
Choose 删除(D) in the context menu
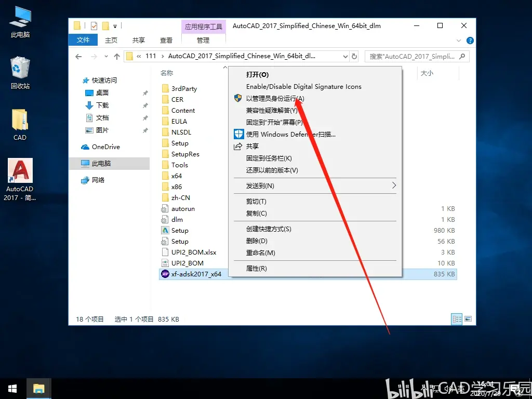tap(257, 241)
